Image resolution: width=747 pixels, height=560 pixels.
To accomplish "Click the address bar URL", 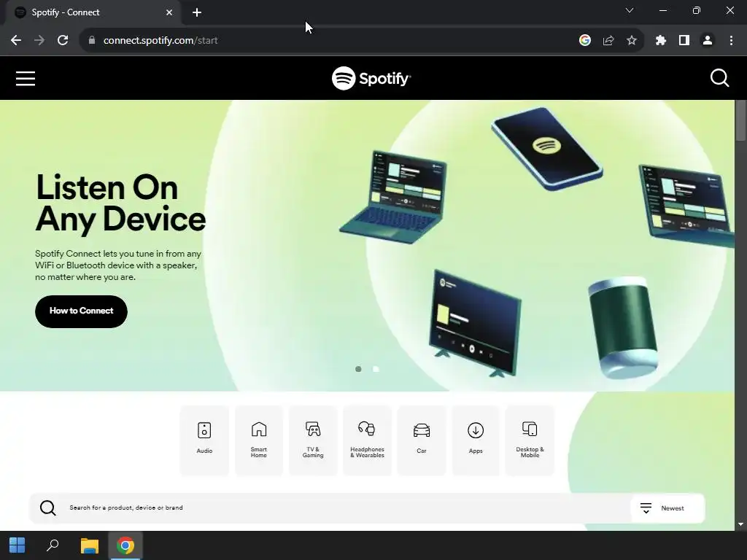I will point(160,41).
